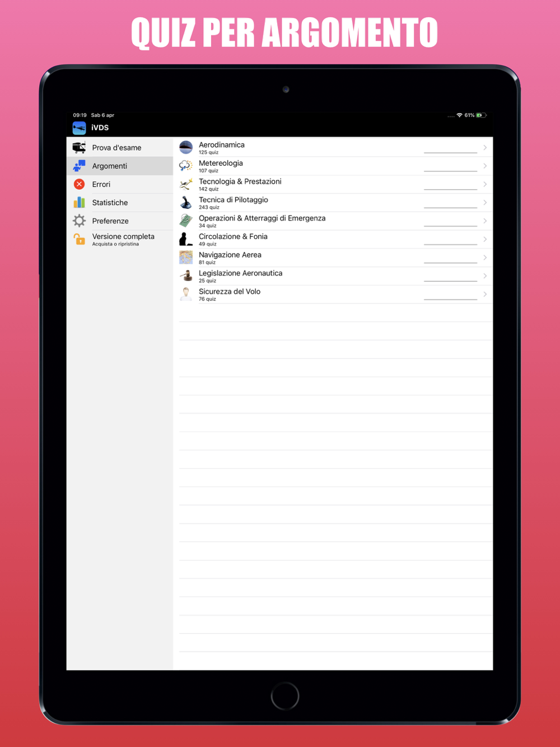Open Aerodinamica row chevron
Screen dimensions: 560x747
(x=485, y=147)
